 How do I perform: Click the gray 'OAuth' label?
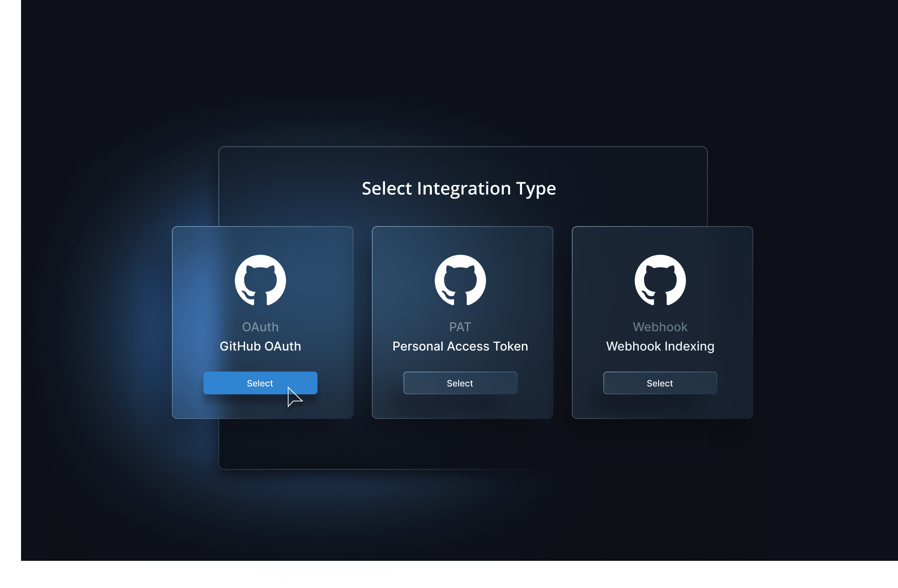[260, 327]
